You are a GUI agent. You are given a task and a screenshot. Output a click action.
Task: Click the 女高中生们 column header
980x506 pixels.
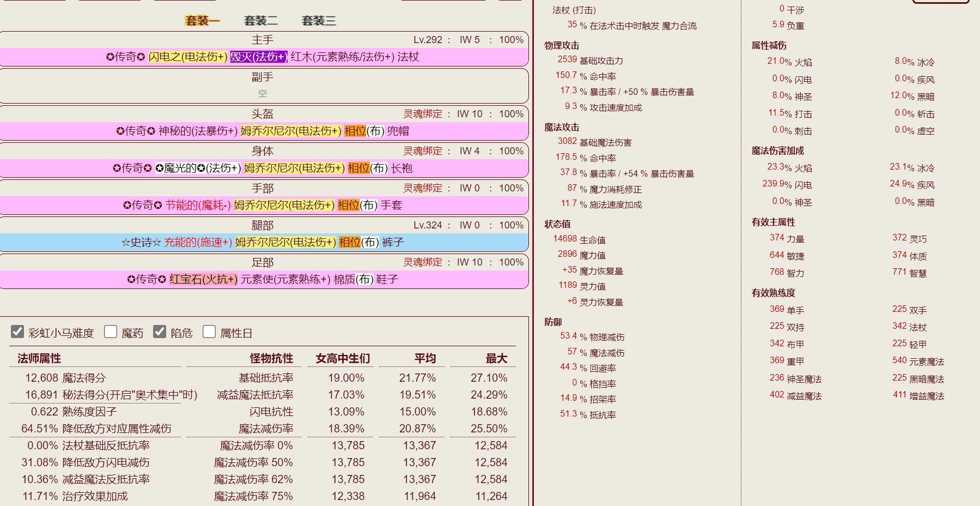tap(343, 358)
